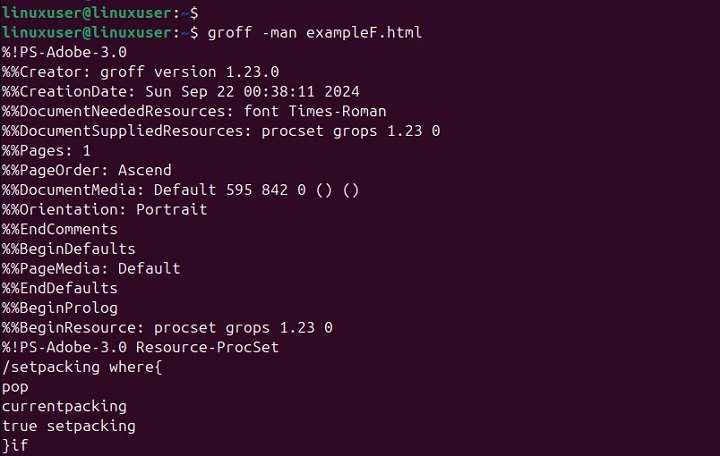
Task: Click the %%PageMedia: Default line
Action: pos(91,268)
